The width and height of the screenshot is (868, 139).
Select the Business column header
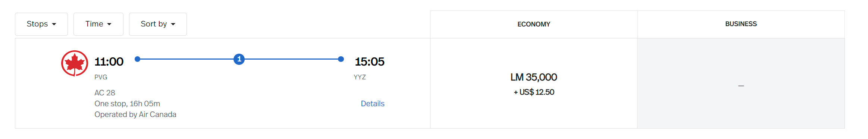tap(741, 24)
